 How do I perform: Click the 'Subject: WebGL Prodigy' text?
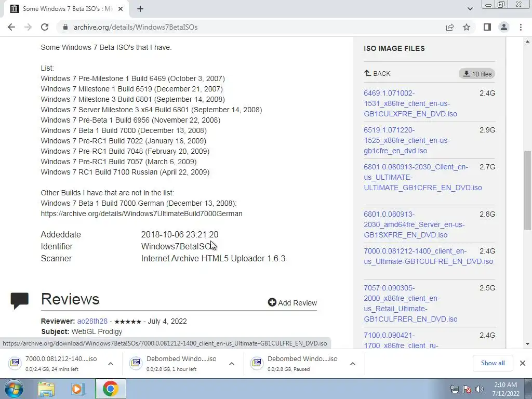pos(82,331)
